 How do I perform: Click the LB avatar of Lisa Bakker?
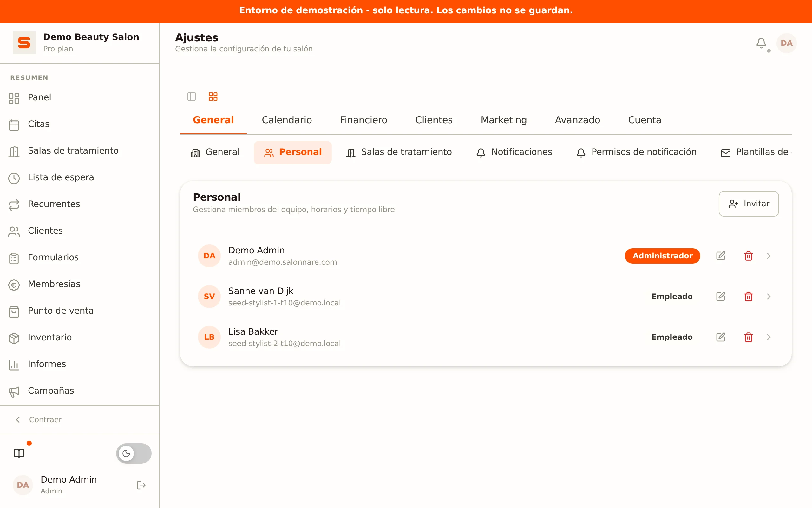(209, 337)
